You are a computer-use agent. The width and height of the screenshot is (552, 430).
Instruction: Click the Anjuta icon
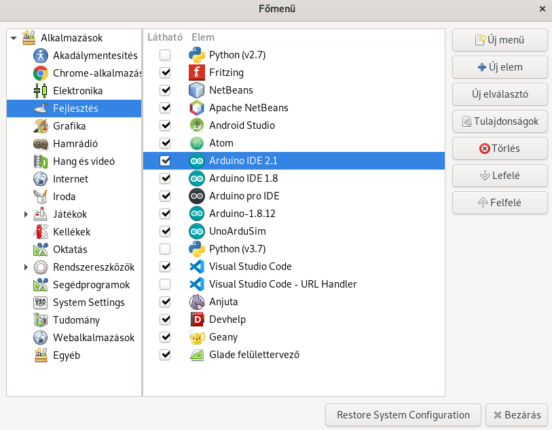pos(196,301)
